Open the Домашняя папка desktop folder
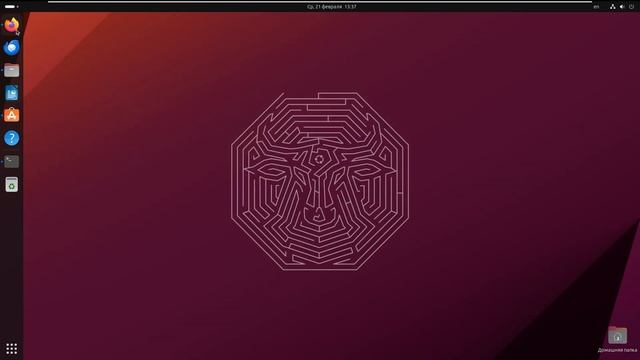Viewport: 640px width, 360px height. click(617, 339)
